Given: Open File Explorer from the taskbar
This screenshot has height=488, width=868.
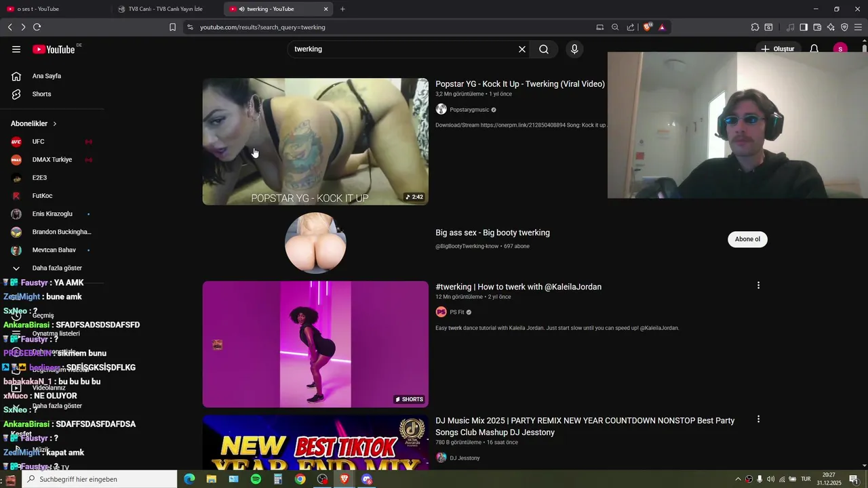Looking at the screenshot, I should coord(212,479).
